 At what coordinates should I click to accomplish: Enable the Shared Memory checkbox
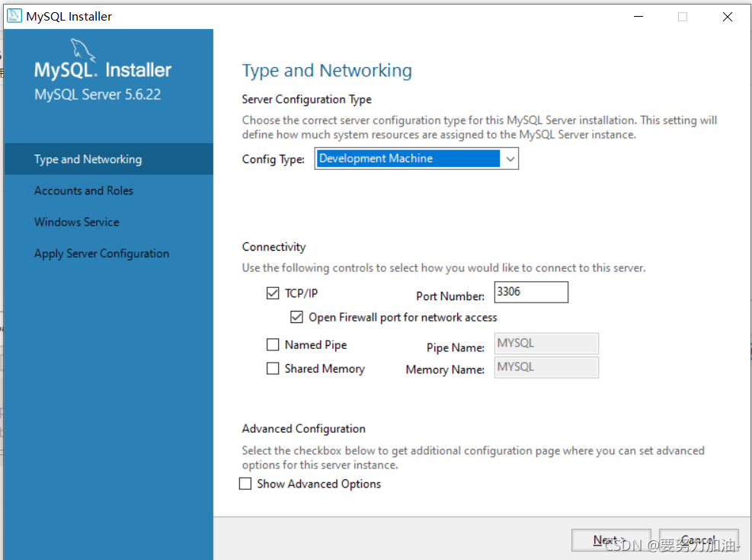pos(273,368)
